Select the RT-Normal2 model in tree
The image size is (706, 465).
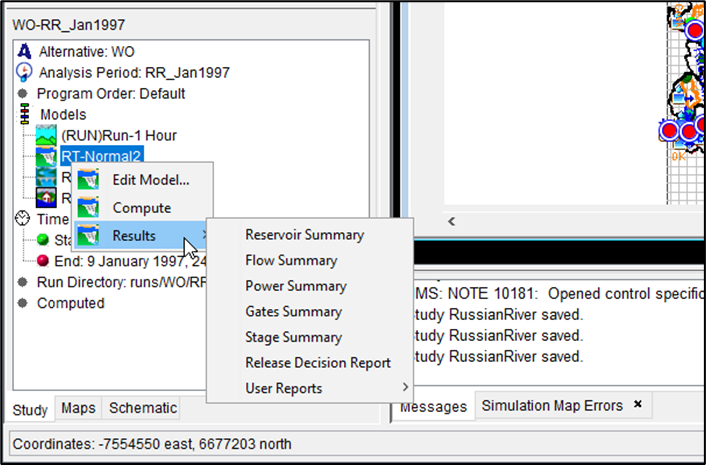coord(101,155)
